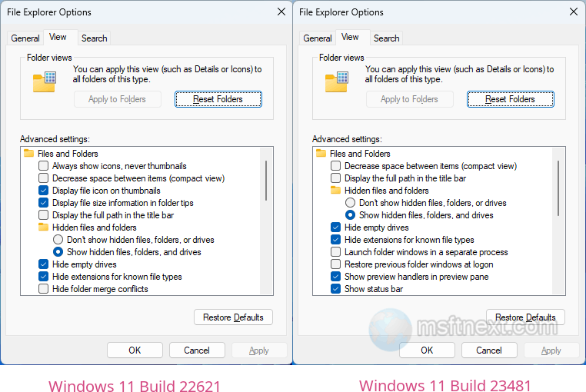This screenshot has width=586, height=392.
Task: Click Restore Defaults in left window
Action: (233, 317)
